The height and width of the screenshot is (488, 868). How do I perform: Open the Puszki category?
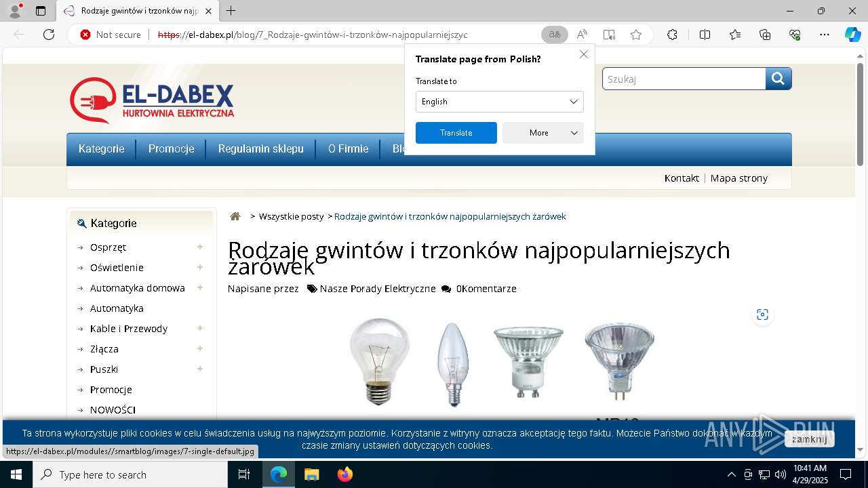click(x=104, y=369)
